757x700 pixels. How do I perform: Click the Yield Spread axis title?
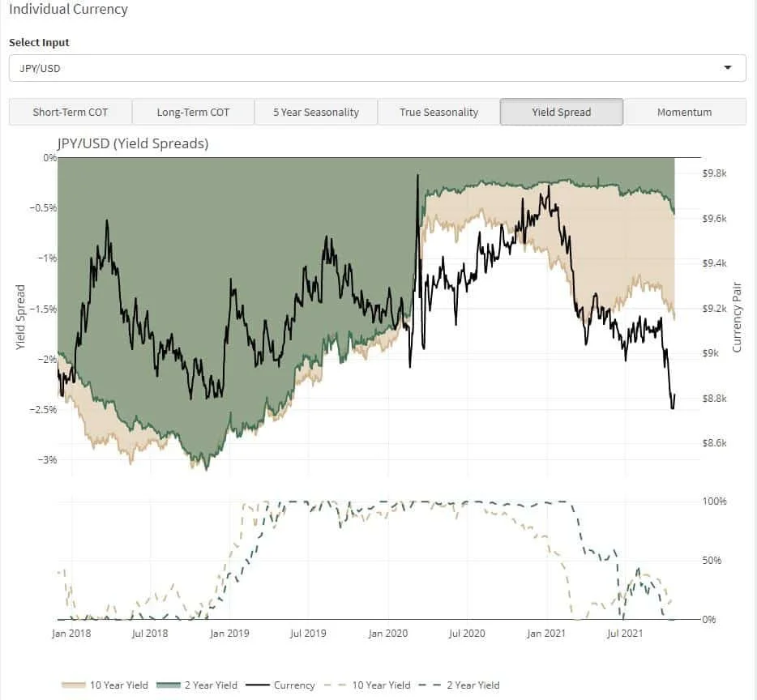[19, 317]
